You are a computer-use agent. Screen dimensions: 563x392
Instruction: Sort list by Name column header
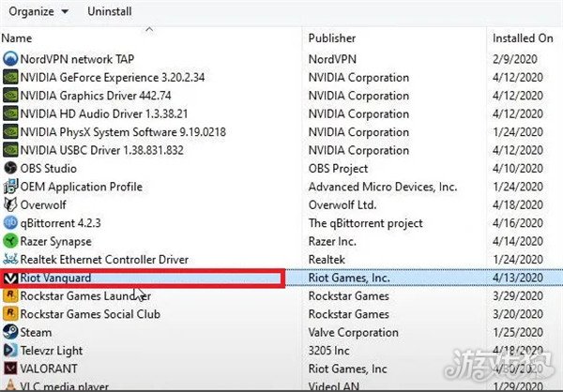coord(17,38)
